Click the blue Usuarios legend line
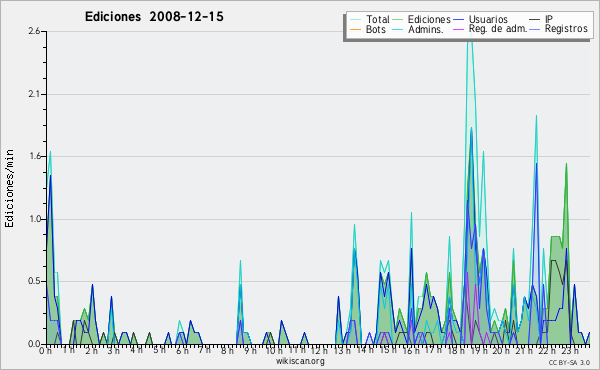The width and height of the screenshot is (600, 370). [x=458, y=20]
